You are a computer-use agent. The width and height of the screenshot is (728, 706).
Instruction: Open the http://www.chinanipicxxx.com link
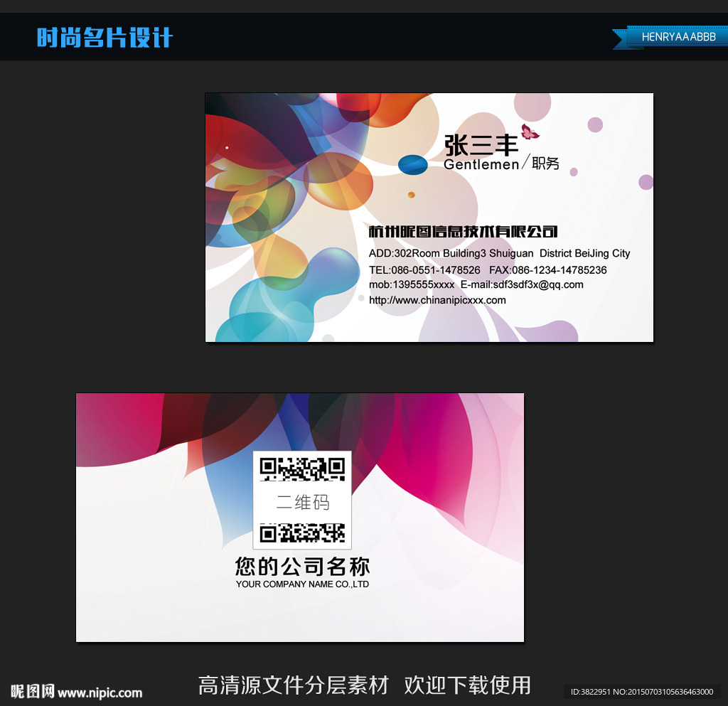pos(437,300)
